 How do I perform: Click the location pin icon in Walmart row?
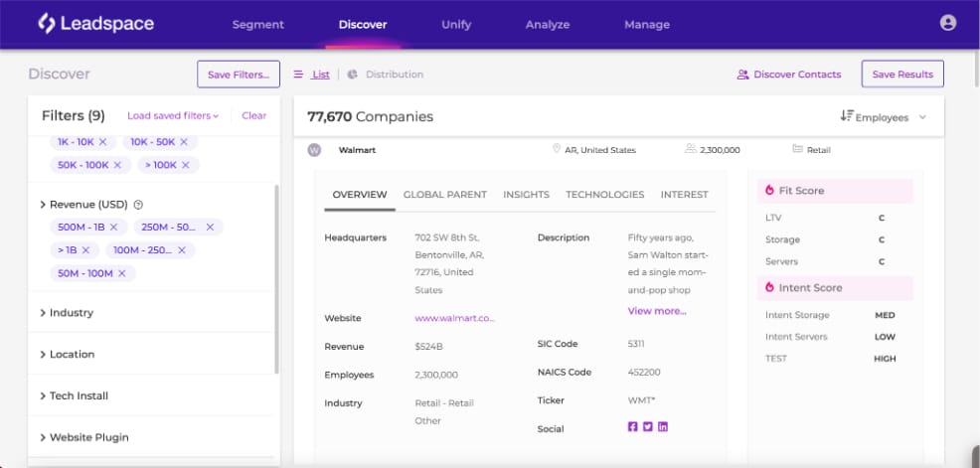[557, 149]
